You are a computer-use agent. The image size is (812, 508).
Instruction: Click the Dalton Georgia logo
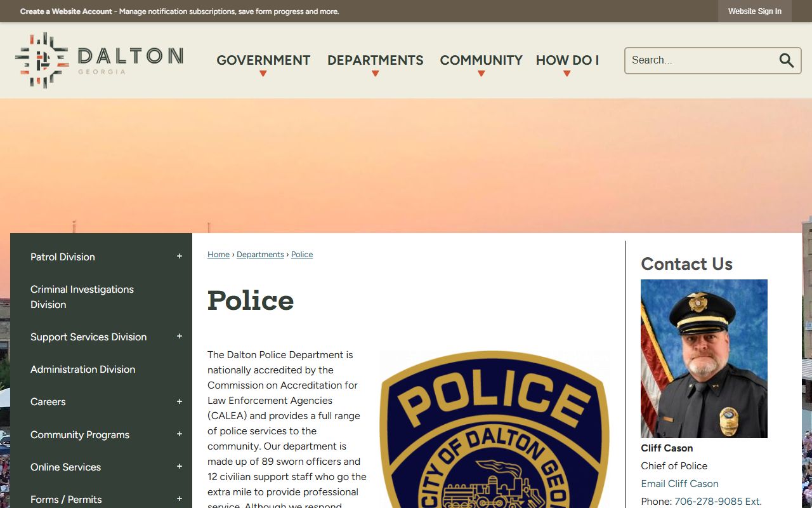(x=99, y=60)
